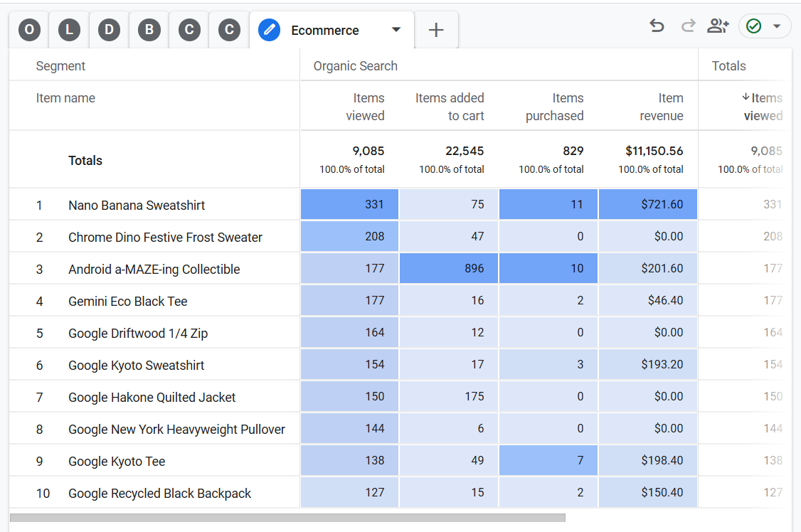801x532 pixels.
Task: Open dropdown next to green checkmark
Action: point(777,26)
